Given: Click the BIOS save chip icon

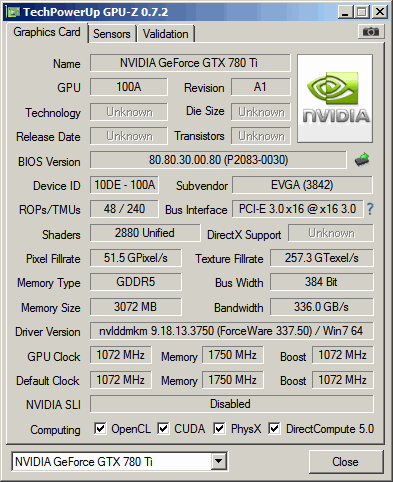Looking at the screenshot, I should [362, 160].
